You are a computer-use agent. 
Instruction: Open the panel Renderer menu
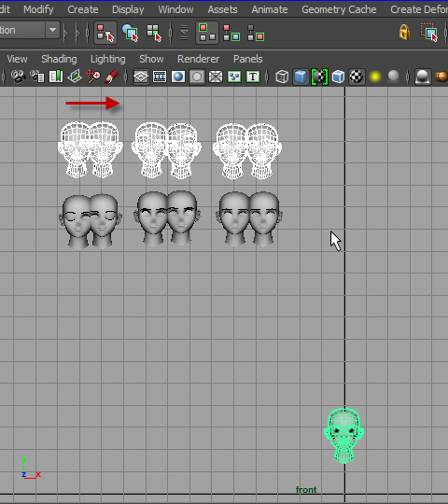coord(198,59)
